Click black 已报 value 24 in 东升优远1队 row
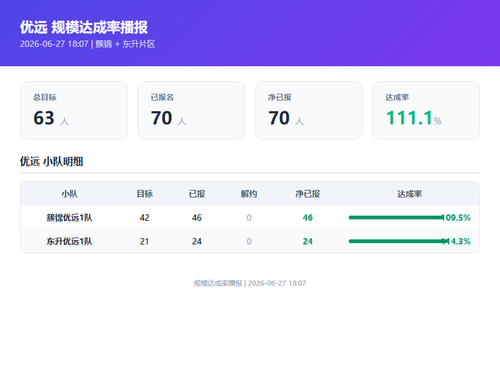The width and height of the screenshot is (500, 375). tap(197, 241)
